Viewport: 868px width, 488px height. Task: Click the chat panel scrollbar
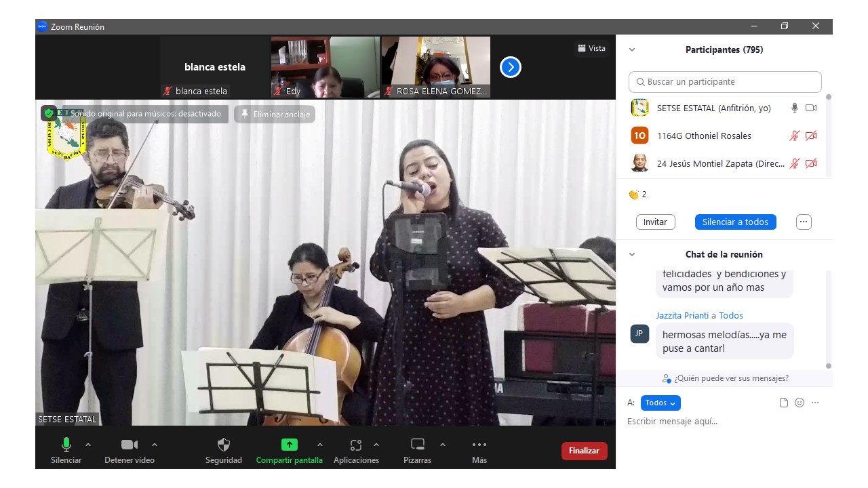[828, 319]
